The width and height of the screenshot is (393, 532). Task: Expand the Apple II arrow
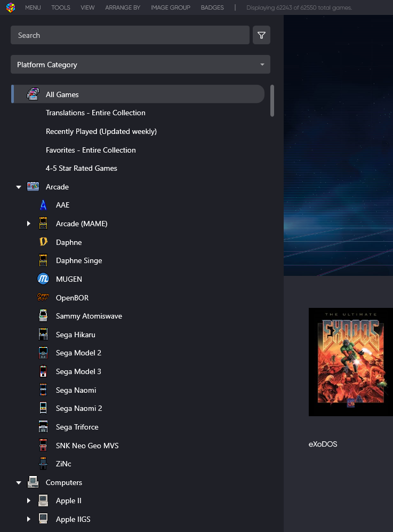tap(28, 501)
